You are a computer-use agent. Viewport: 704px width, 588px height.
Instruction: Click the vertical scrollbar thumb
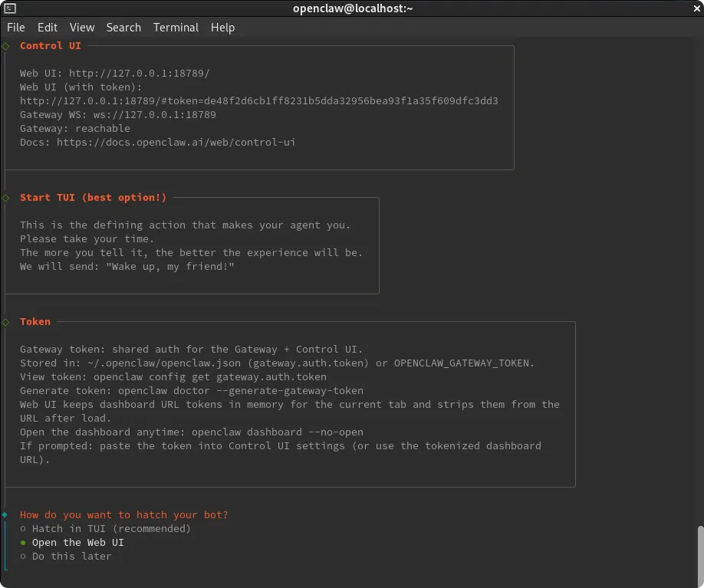700,555
